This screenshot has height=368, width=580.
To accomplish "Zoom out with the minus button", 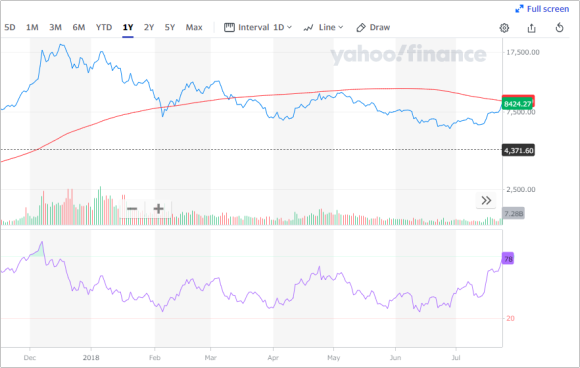I will pos(132,209).
